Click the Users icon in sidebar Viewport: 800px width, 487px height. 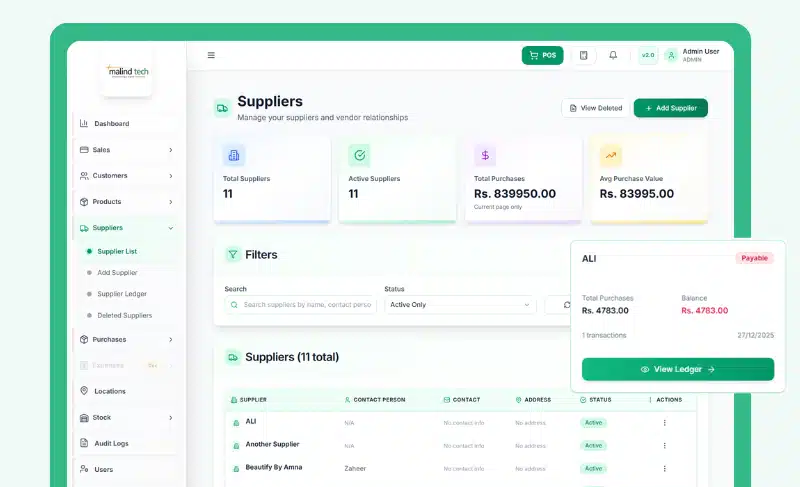tap(84, 469)
